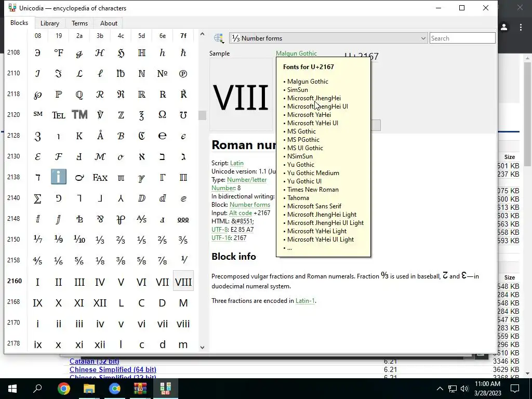Select the FAX sign character

[100, 178]
